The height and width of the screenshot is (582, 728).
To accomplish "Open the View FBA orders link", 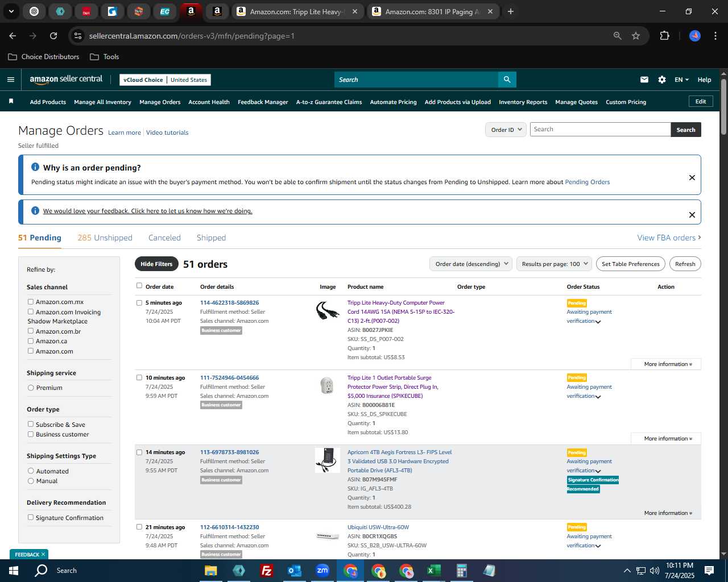I will [669, 238].
